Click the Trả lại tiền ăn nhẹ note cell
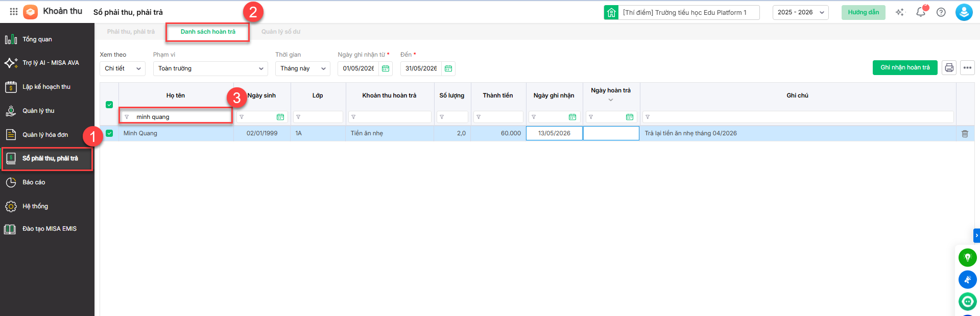 [x=798, y=133]
